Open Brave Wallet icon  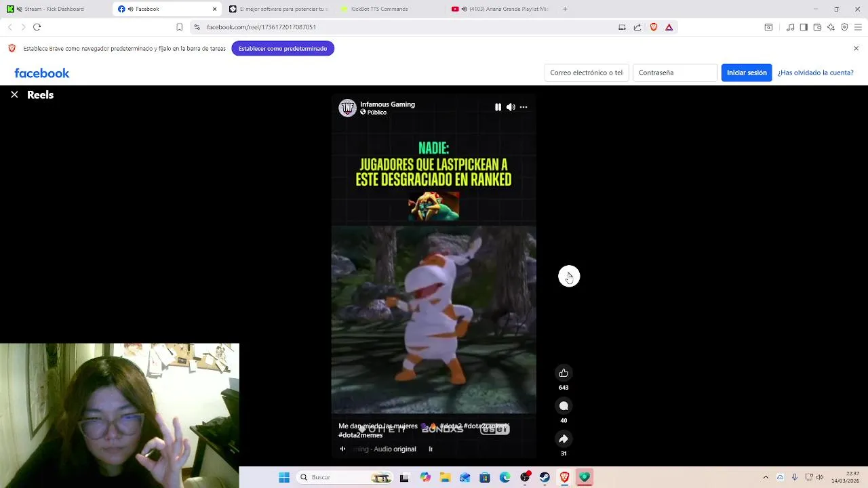point(817,27)
